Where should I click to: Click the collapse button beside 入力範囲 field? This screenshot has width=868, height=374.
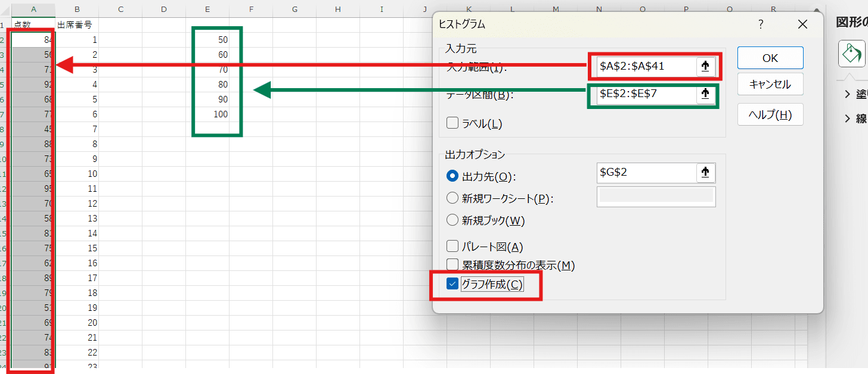(x=705, y=67)
